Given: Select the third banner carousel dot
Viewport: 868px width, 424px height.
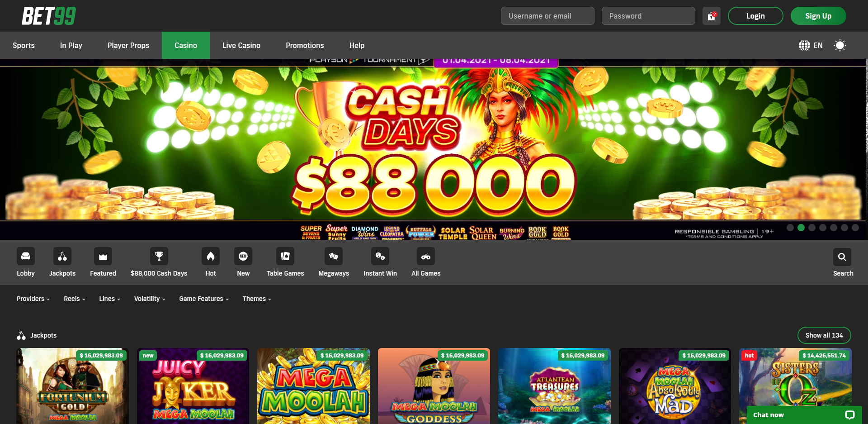Looking at the screenshot, I should 812,228.
